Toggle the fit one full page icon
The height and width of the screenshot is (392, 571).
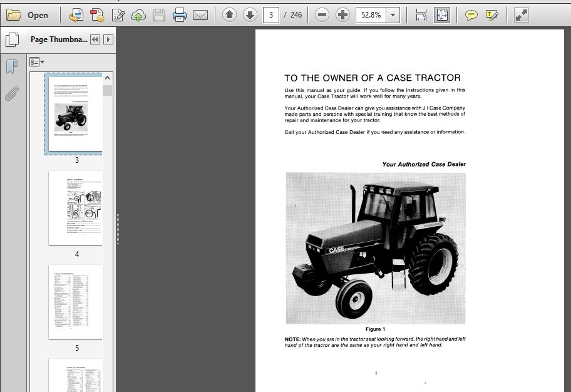coord(442,15)
